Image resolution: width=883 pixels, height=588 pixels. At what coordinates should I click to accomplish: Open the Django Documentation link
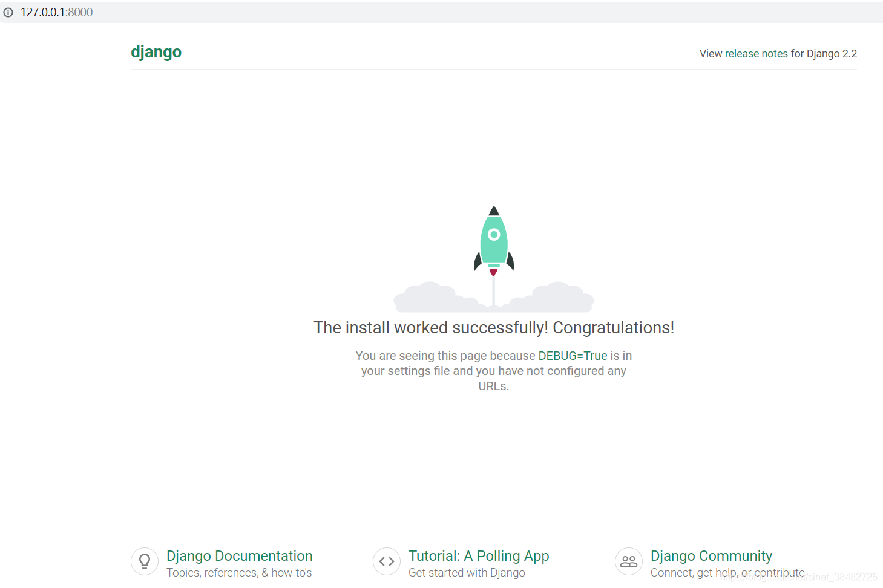(x=240, y=556)
